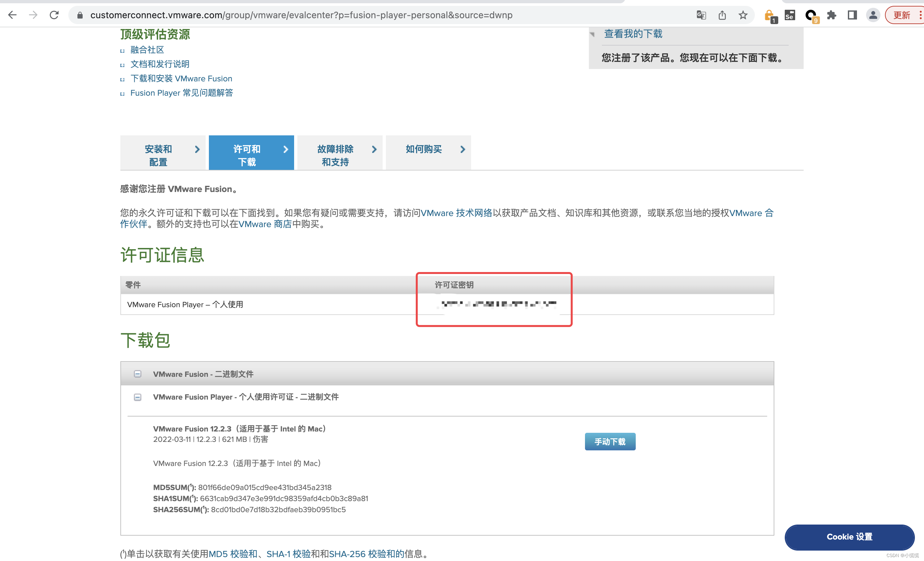Toggle the browser side panel icon

[852, 15]
